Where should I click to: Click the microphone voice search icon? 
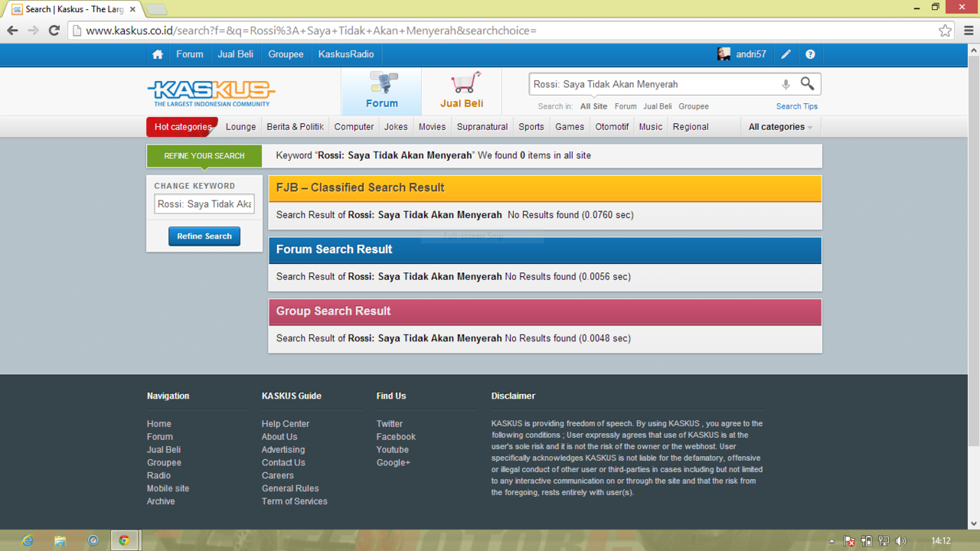pos(786,84)
